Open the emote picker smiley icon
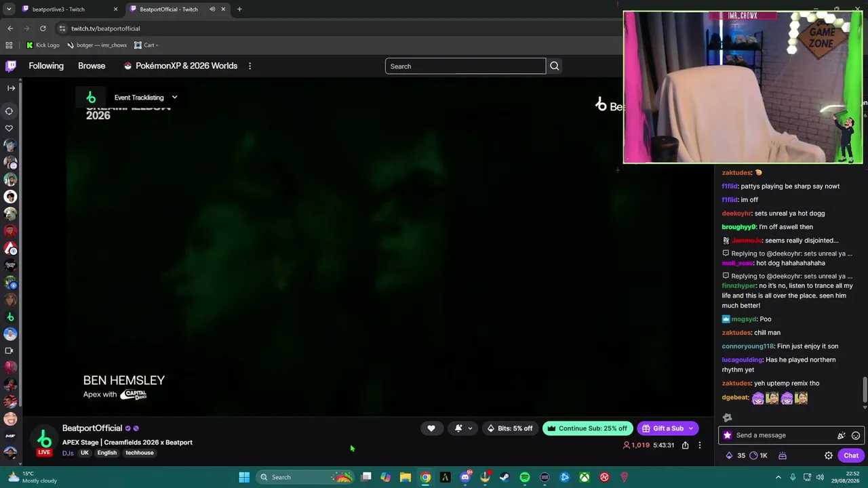Image resolution: width=868 pixels, height=488 pixels. pos(856,436)
